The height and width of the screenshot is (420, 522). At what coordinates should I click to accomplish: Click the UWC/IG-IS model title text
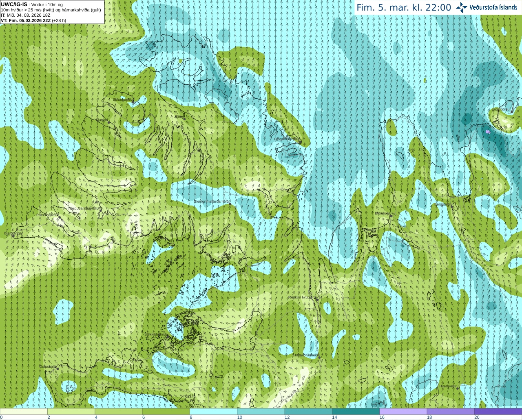point(14,4)
